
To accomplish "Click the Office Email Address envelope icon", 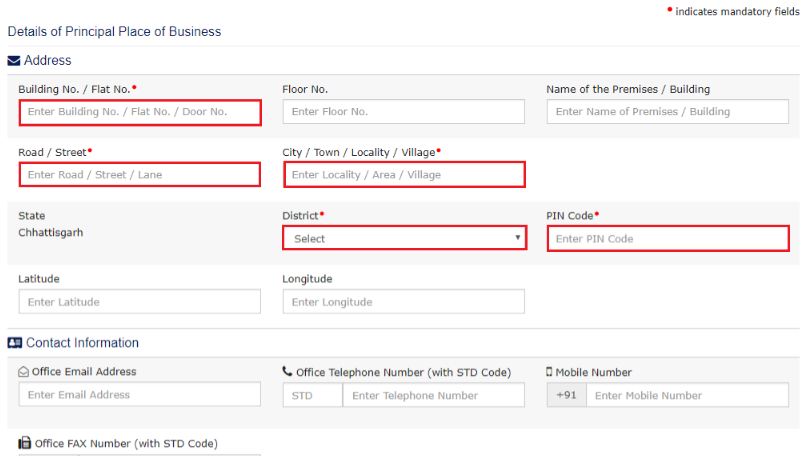I will (x=24, y=372).
